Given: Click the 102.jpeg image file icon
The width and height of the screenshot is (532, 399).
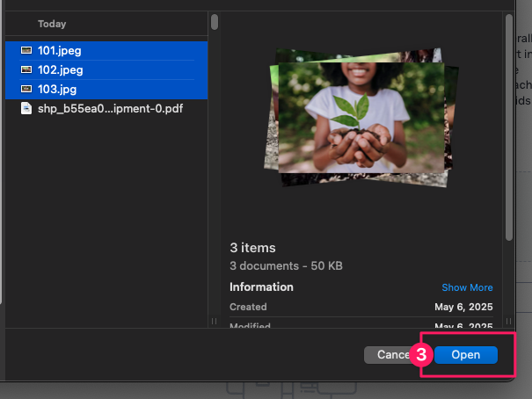Looking at the screenshot, I should point(26,69).
